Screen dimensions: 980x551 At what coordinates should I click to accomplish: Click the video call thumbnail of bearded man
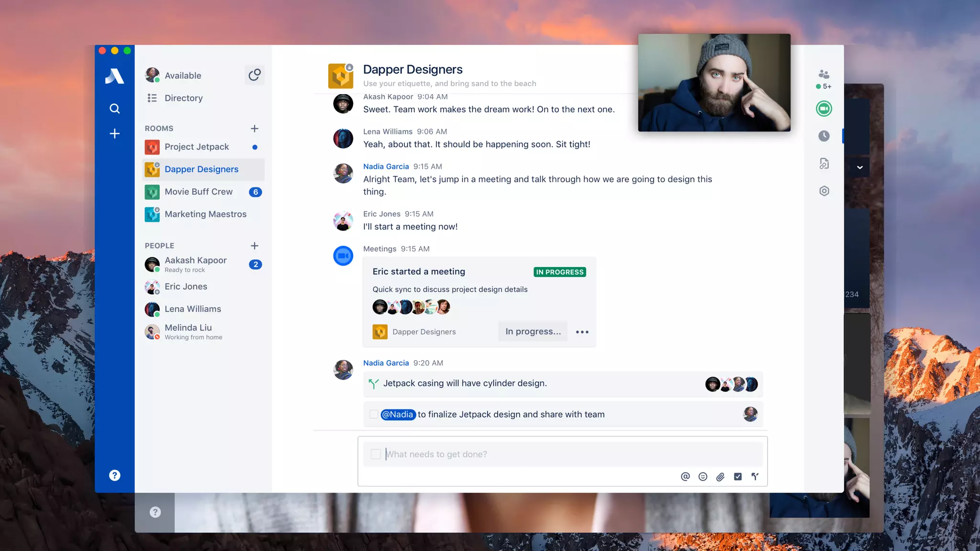tap(713, 83)
